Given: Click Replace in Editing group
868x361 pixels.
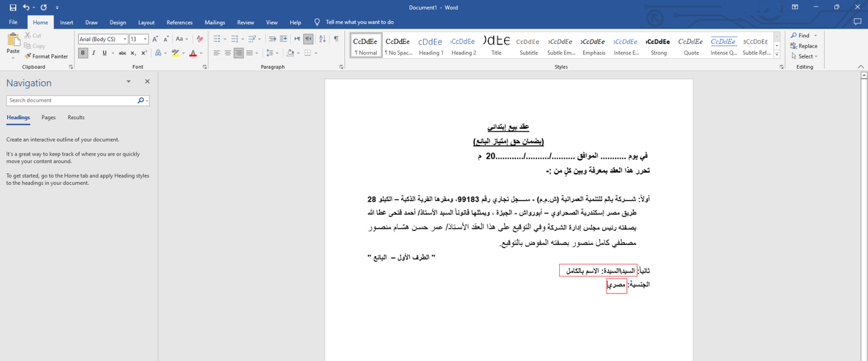Looking at the screenshot, I should pyautogui.click(x=804, y=46).
